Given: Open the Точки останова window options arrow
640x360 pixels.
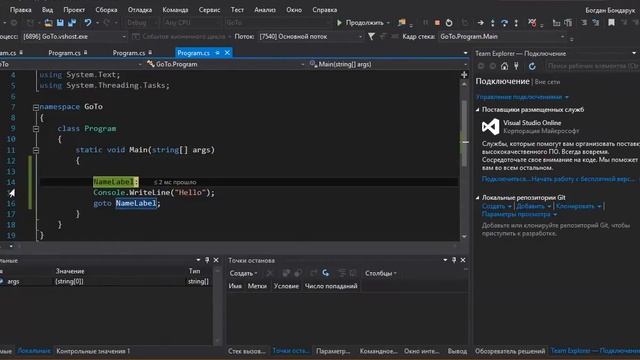Looking at the screenshot, I should [x=445, y=260].
